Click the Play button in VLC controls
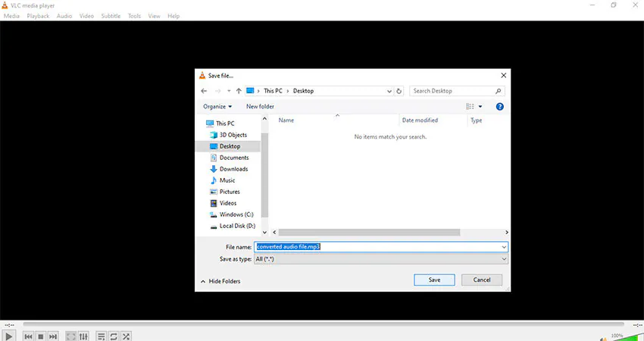This screenshot has height=341, width=644. [8, 336]
